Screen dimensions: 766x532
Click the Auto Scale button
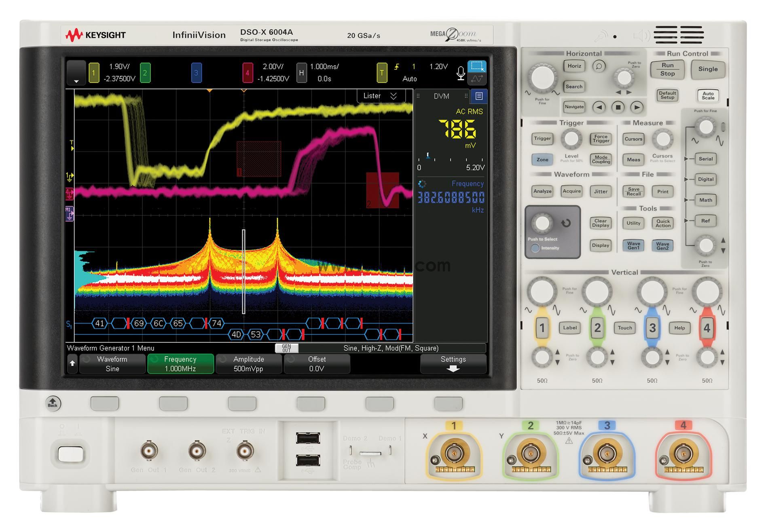point(708,95)
